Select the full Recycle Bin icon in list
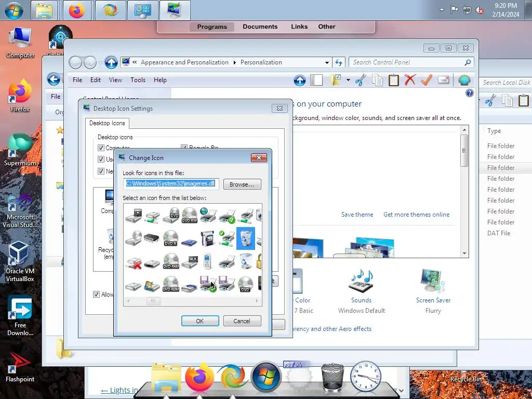 [x=245, y=238]
